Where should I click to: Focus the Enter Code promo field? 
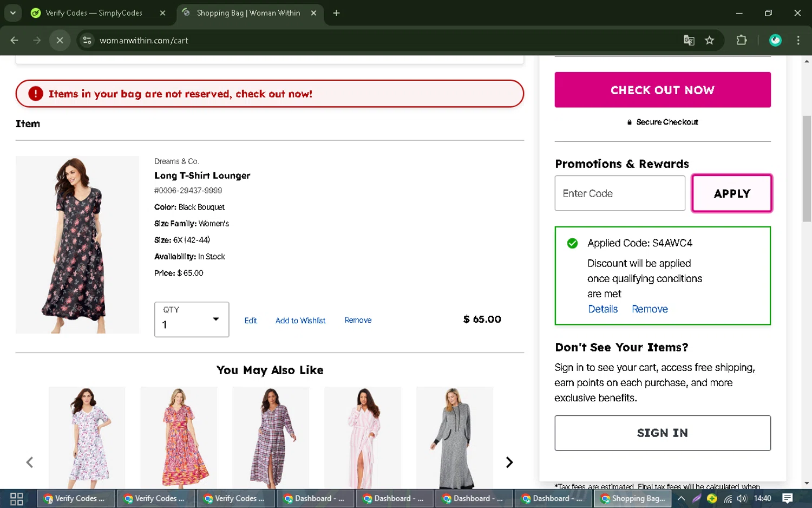620,193
